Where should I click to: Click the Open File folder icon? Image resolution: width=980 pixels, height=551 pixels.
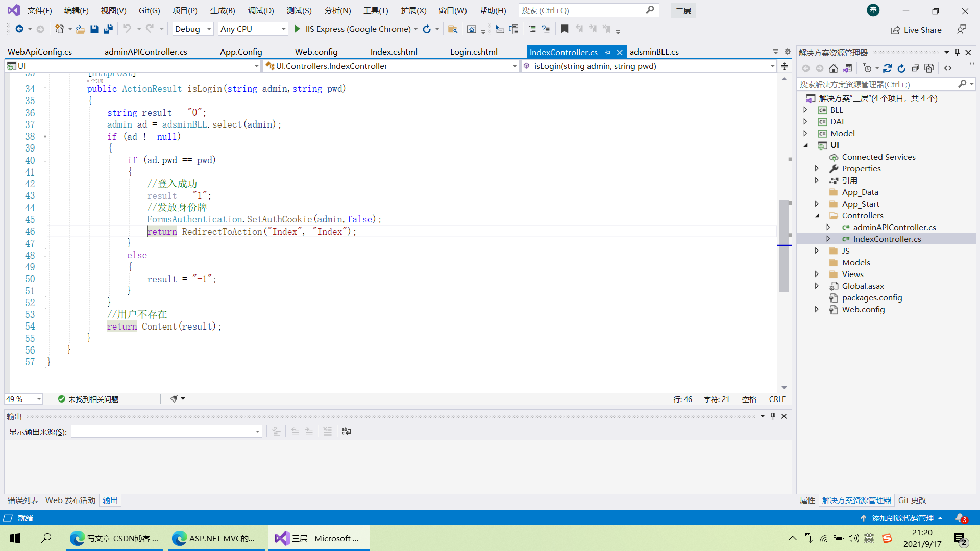80,29
